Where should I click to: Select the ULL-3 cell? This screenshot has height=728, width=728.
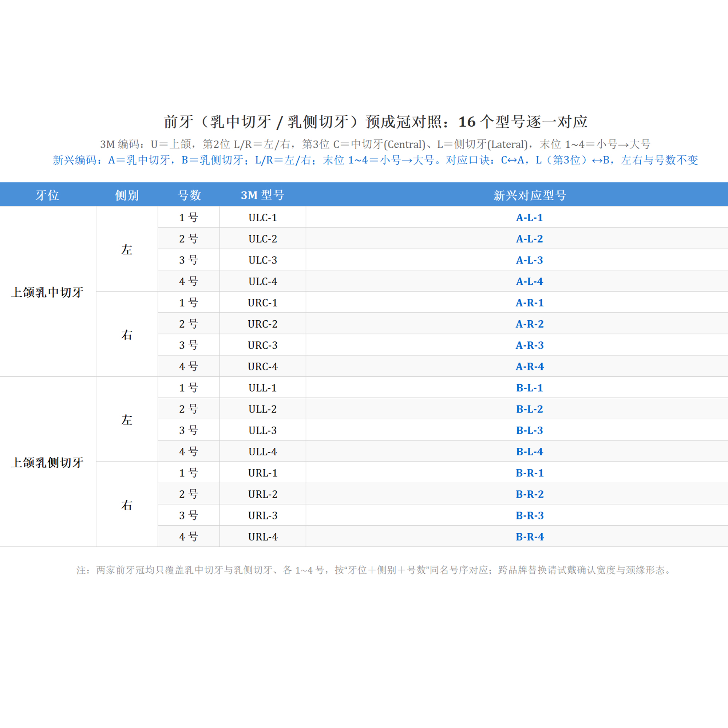point(263,430)
